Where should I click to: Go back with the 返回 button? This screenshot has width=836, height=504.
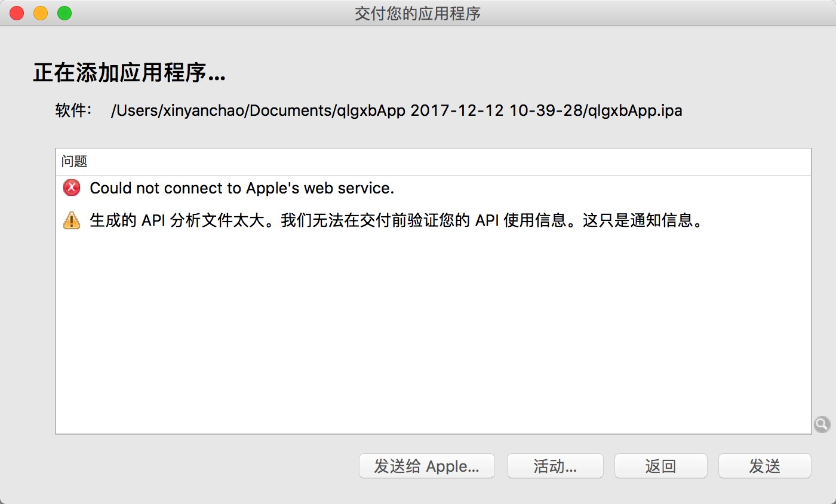[661, 466]
